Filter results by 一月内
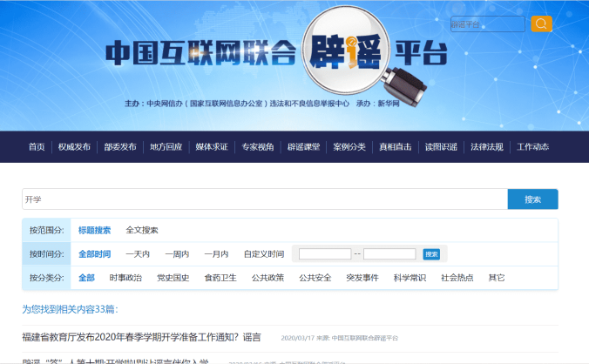 (x=216, y=254)
